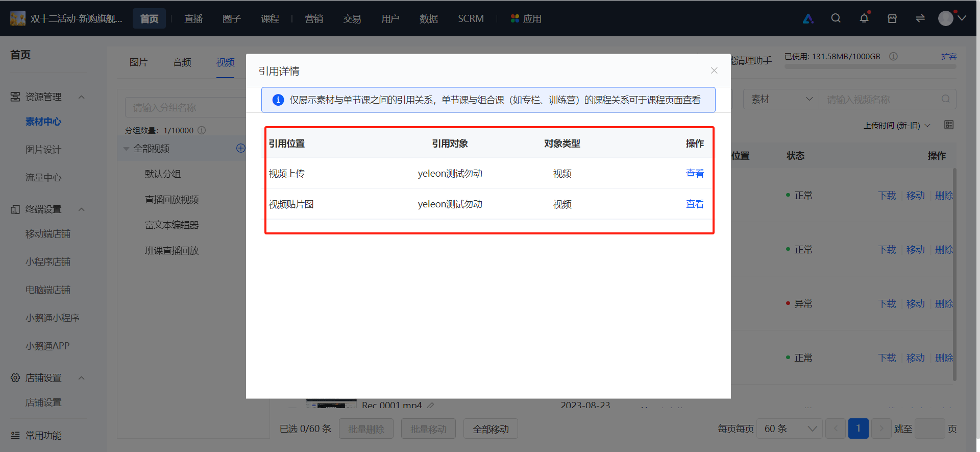980x452 pixels.
Task: Select the 直播回放视频 group
Action: click(x=172, y=200)
